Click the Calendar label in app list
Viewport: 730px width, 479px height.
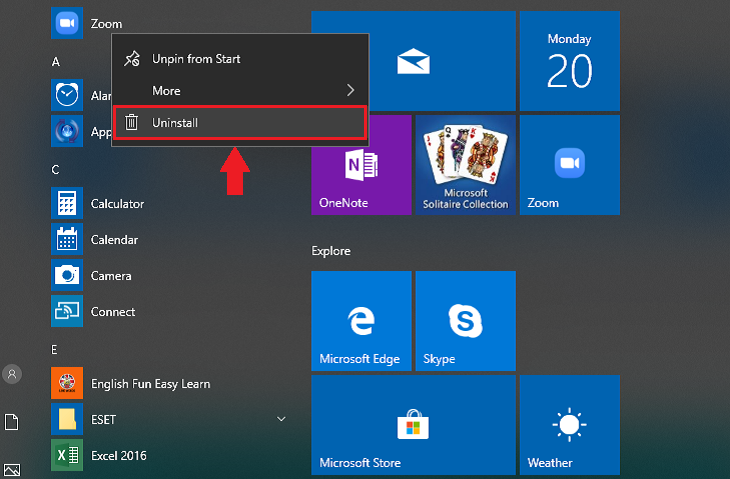coord(114,240)
